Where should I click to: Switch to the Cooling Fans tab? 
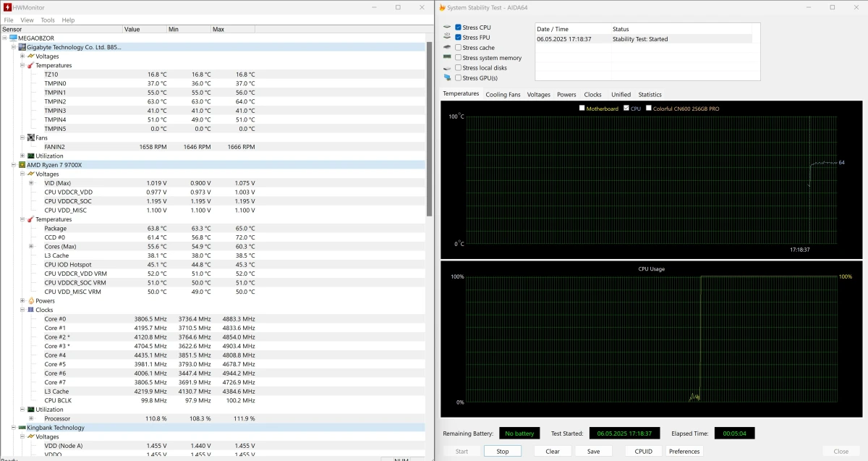(503, 94)
